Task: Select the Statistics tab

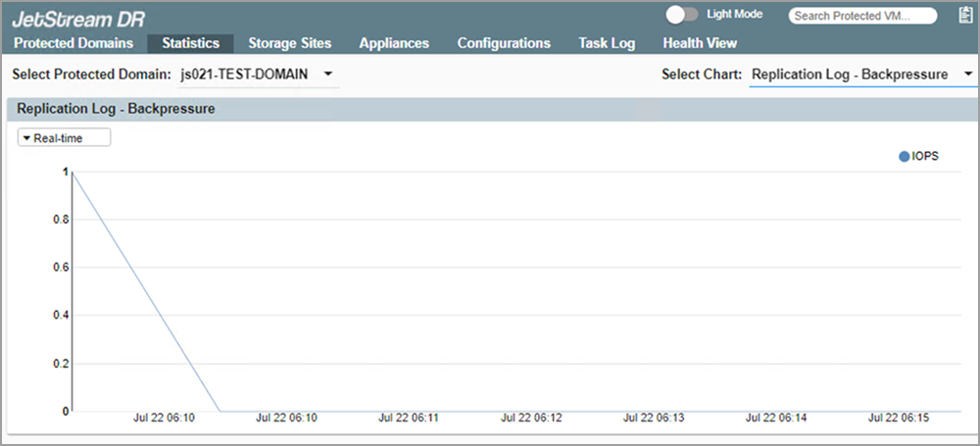Action: point(190,43)
